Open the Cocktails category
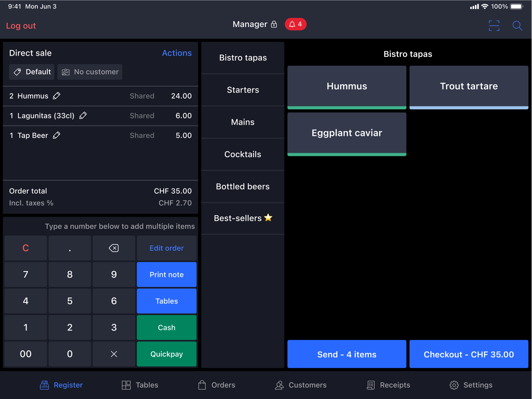Screen dimensions: 532x399 (243, 154)
